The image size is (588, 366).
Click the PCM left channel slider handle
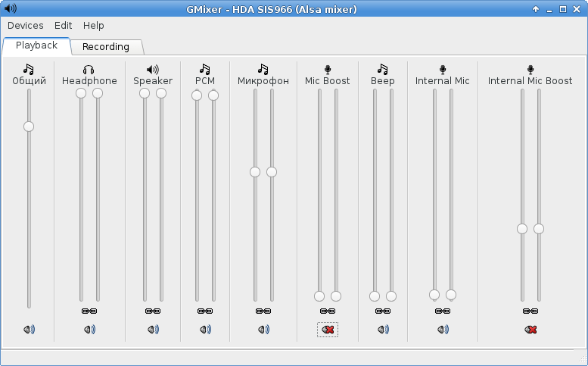point(197,95)
